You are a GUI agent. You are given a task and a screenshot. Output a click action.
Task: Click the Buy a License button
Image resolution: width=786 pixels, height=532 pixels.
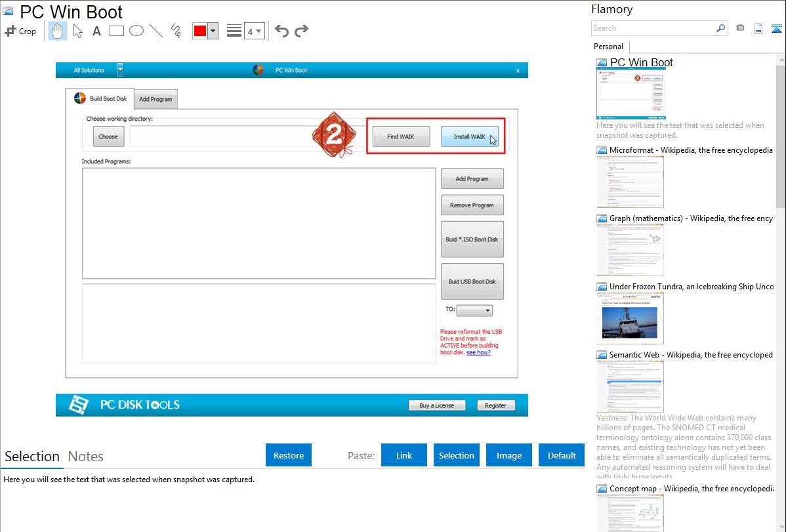436,405
